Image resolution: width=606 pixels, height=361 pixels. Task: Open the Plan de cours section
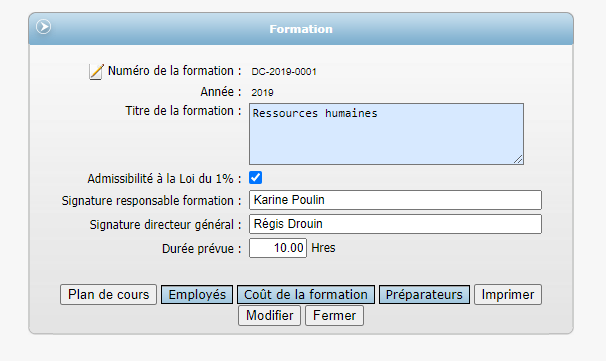109,295
